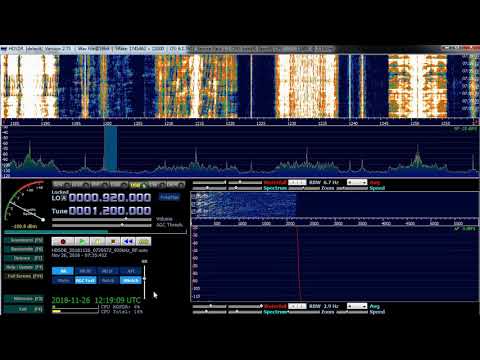Adjust the AGC Thresh slider

(102, 225)
